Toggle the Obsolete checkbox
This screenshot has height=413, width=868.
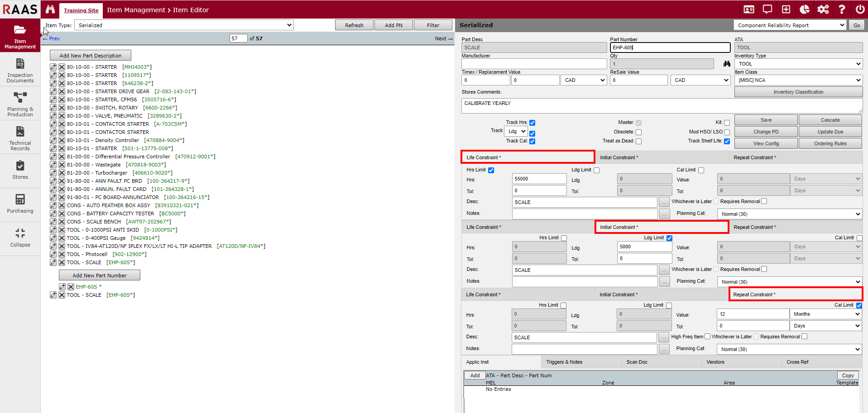(x=638, y=132)
